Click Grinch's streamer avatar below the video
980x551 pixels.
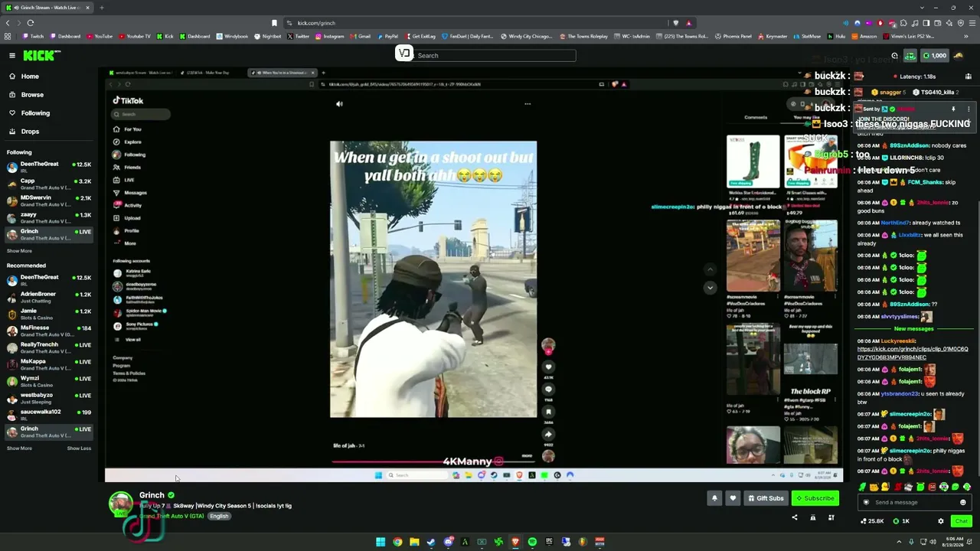pos(120,504)
